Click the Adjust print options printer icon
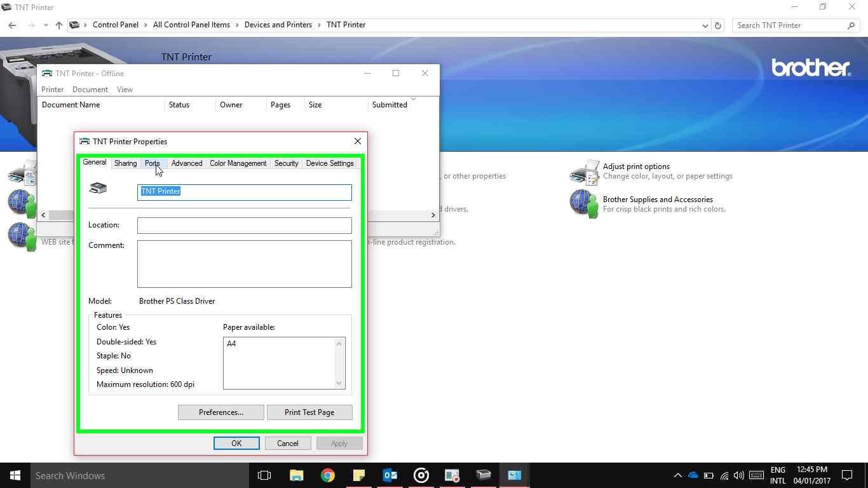 pyautogui.click(x=585, y=172)
